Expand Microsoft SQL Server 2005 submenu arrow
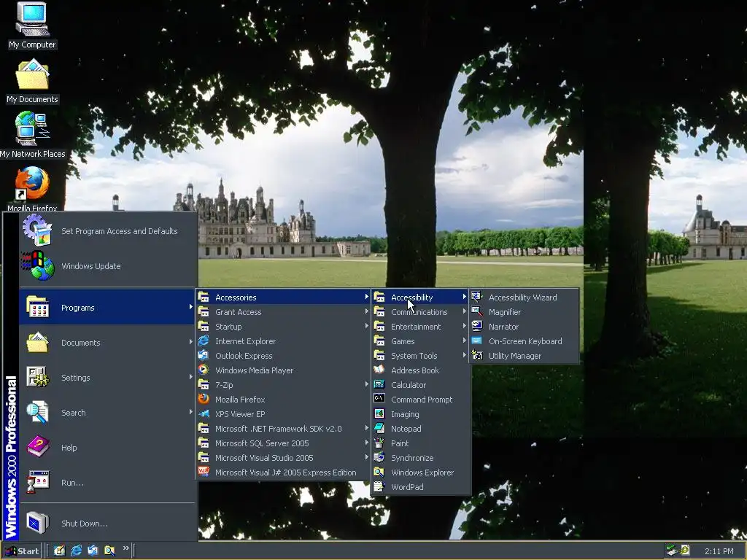747x560 pixels. tap(366, 443)
